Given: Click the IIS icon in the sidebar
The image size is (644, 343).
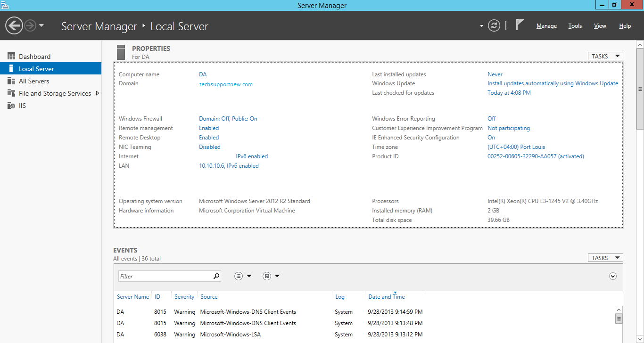Looking at the screenshot, I should point(11,106).
